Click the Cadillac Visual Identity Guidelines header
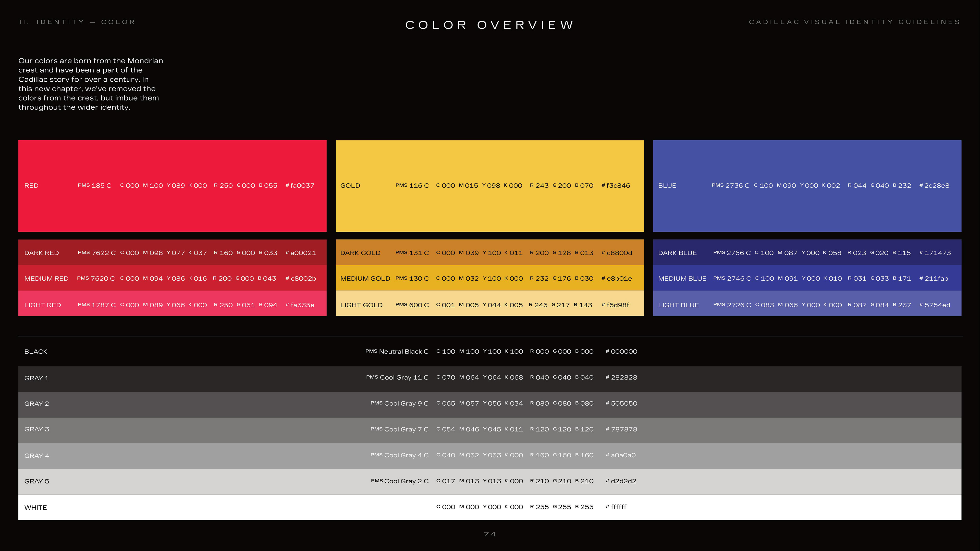 [854, 22]
